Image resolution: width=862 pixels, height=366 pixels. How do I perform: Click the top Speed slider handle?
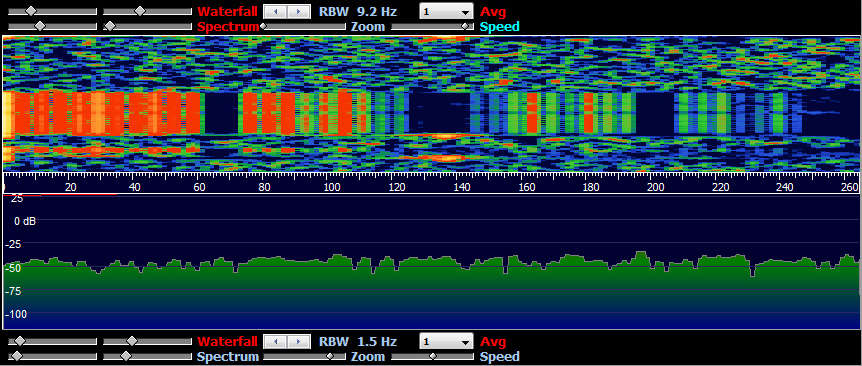467,26
